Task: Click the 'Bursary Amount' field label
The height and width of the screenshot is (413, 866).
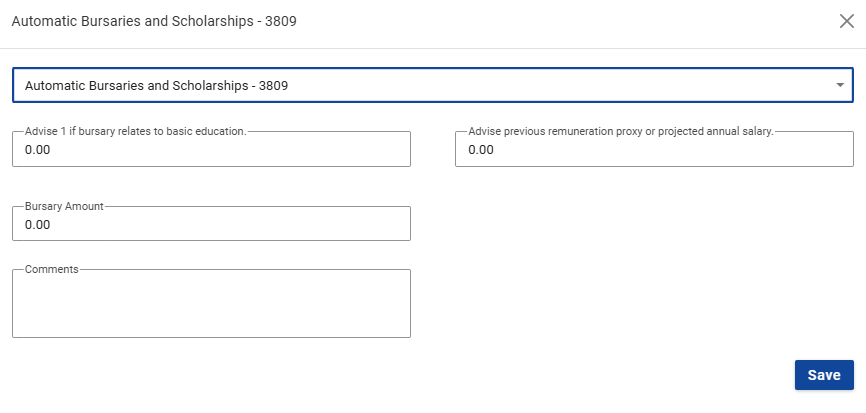Action: pyautogui.click(x=64, y=206)
